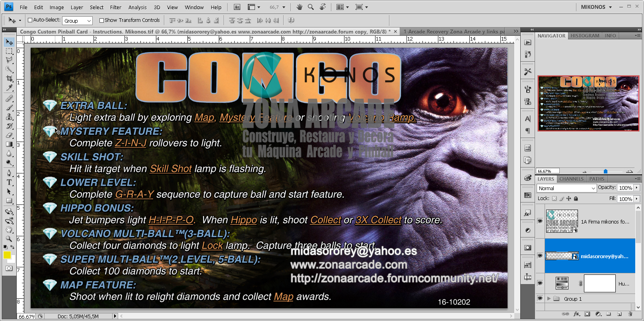Click the yellow foreground color swatch
The image size is (644, 321).
pos(7,255)
